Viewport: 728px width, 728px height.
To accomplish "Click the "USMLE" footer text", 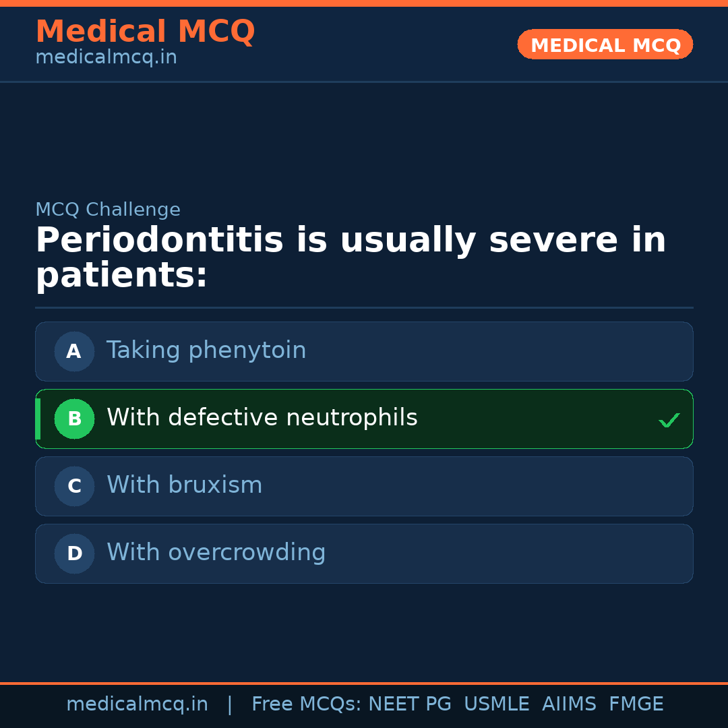I will point(496,704).
